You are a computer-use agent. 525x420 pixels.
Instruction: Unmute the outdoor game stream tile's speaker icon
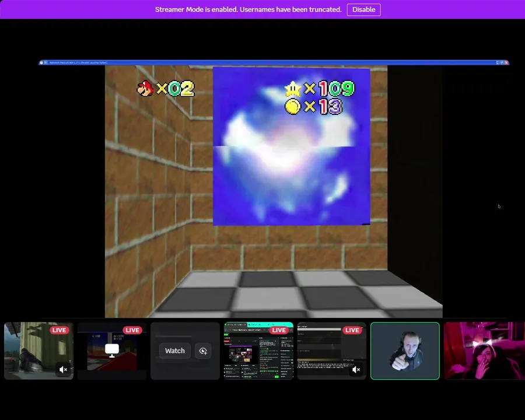click(63, 369)
